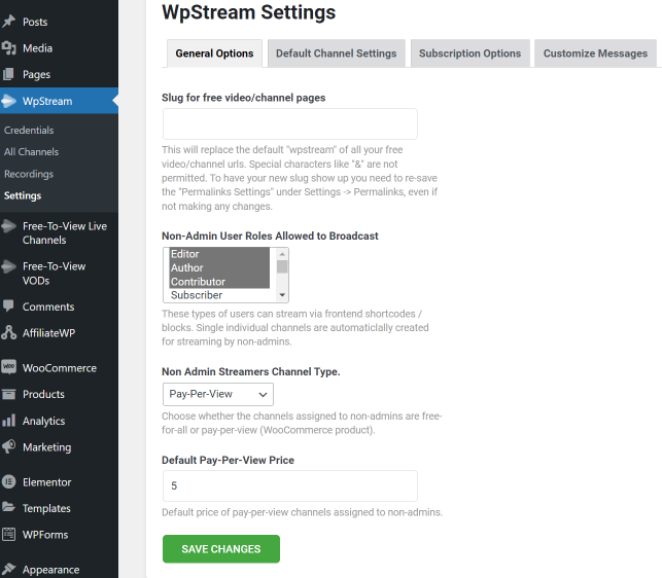Click the AffiliateWP icon
This screenshot has width=662, height=578.
click(x=9, y=333)
